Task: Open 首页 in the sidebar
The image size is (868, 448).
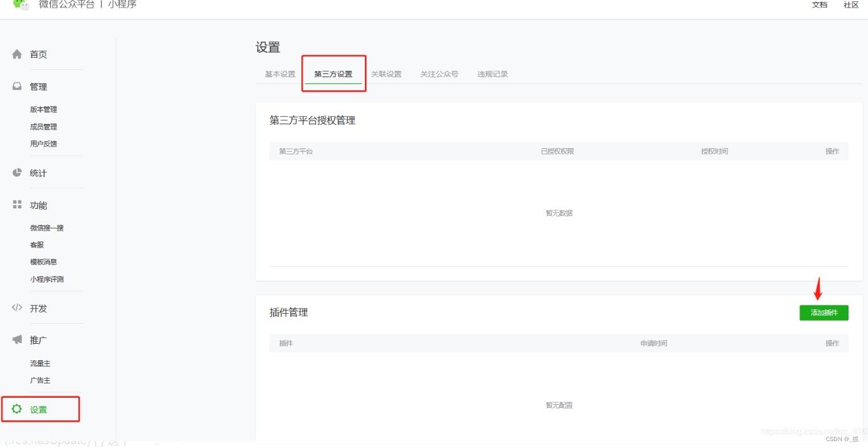Action: point(38,55)
